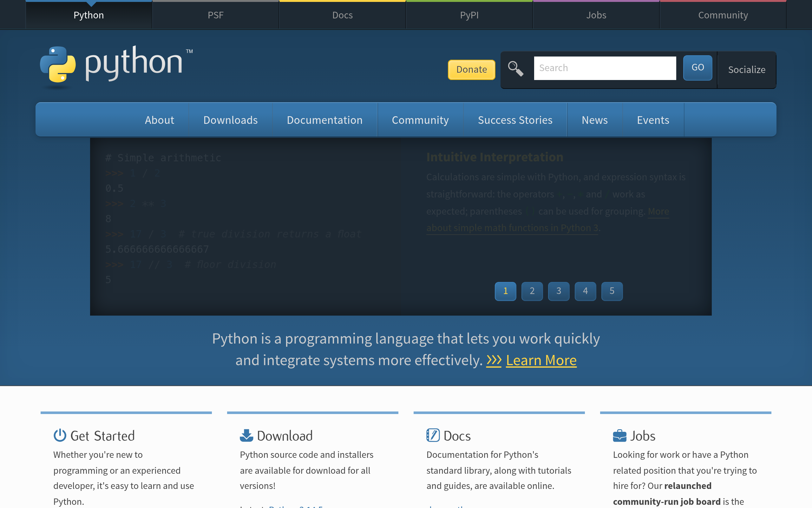The image size is (812, 508).
Task: Open the Docs tab in the top bar
Action: (342, 15)
